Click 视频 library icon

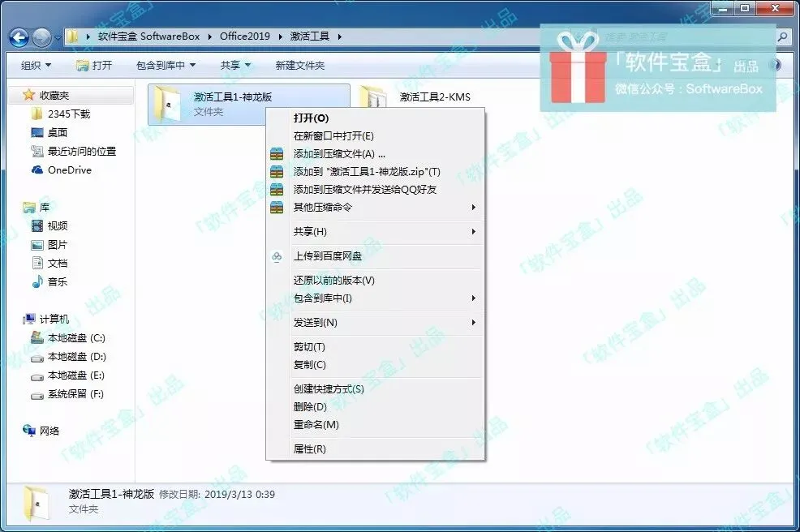37,225
